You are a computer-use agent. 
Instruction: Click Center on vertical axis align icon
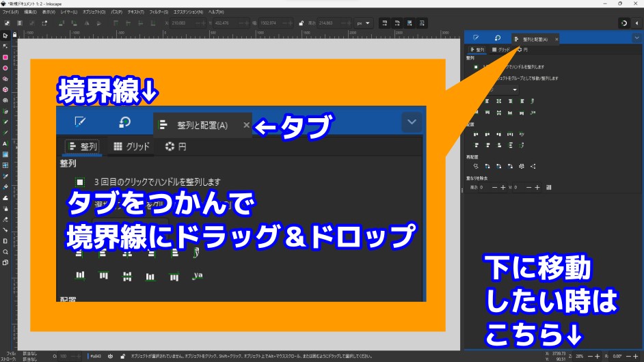498,101
